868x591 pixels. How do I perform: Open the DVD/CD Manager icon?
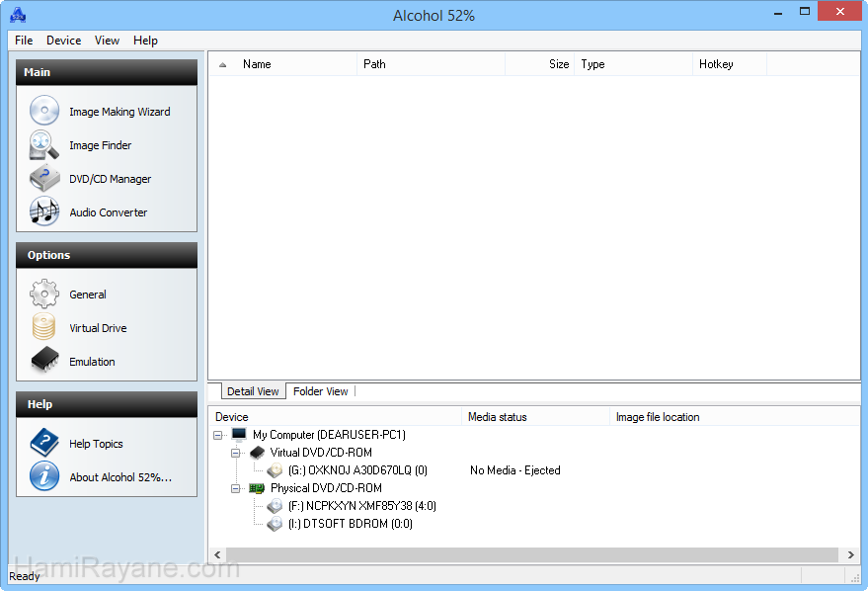(x=44, y=179)
